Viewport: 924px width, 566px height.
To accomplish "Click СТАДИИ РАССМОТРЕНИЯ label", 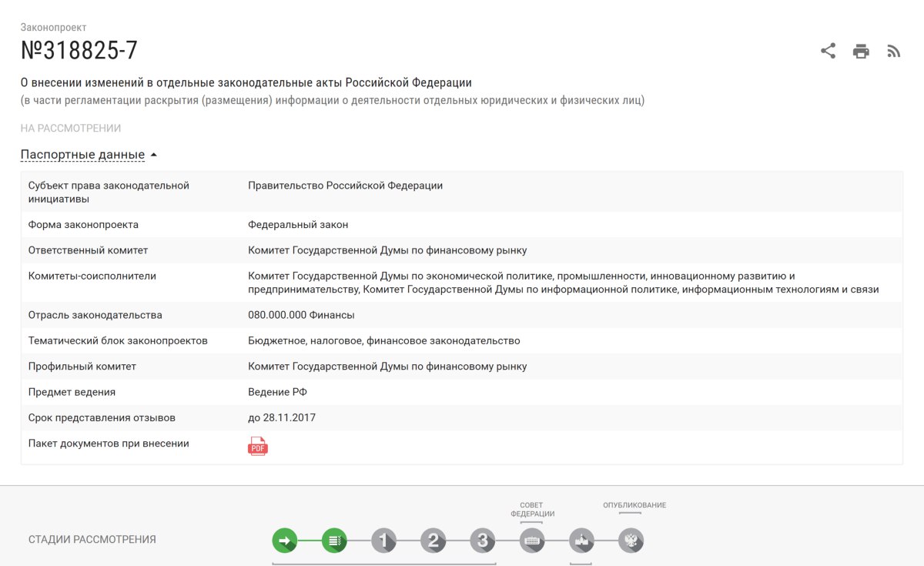I will point(92,540).
